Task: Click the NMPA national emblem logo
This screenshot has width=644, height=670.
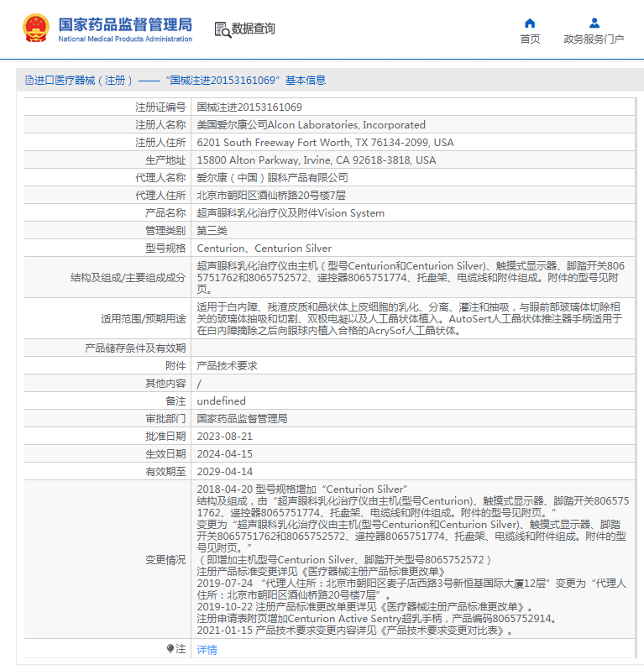Action: pos(36,29)
